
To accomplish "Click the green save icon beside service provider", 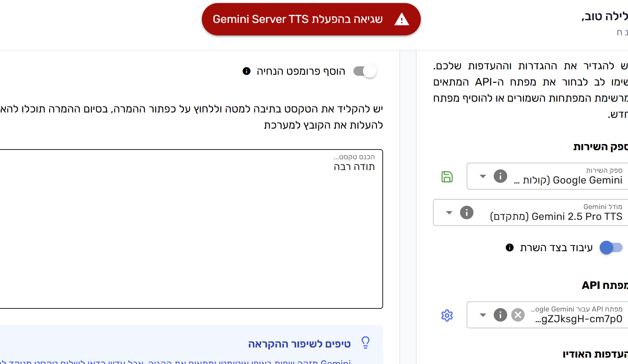I will click(x=447, y=177).
